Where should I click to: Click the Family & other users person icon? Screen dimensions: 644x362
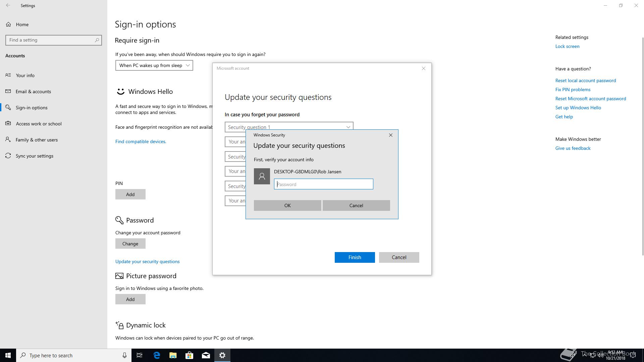(8, 139)
